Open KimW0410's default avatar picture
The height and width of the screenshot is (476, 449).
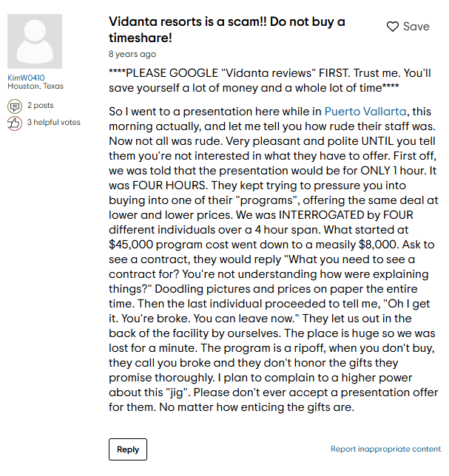[x=35, y=41]
